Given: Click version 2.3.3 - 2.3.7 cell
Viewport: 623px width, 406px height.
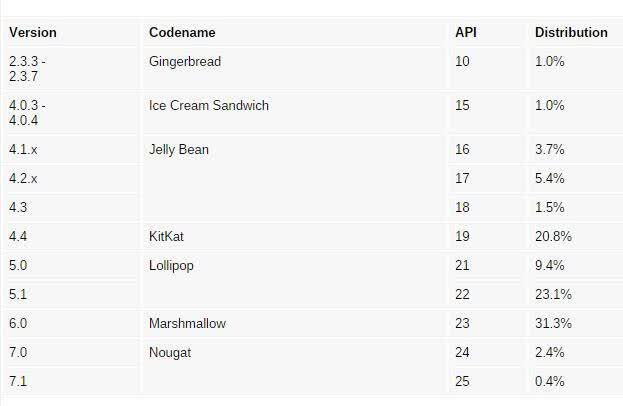Looking at the screenshot, I should (27, 69).
